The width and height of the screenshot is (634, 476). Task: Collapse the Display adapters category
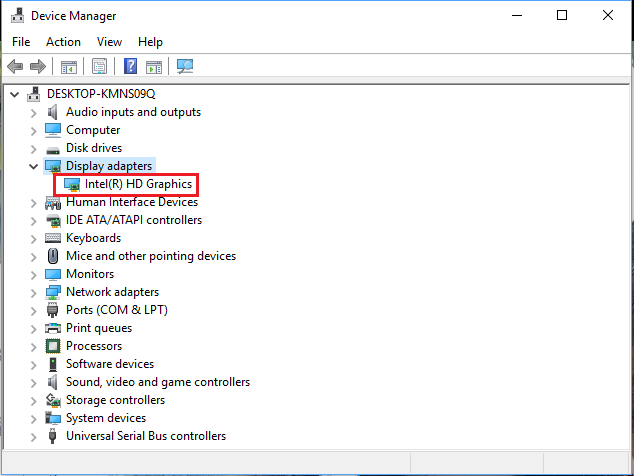coord(34,166)
